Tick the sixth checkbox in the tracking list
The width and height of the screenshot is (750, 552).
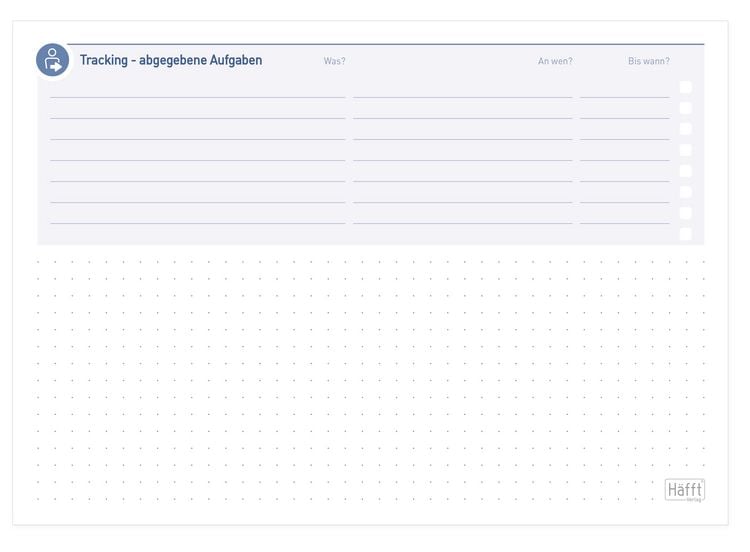[686, 192]
